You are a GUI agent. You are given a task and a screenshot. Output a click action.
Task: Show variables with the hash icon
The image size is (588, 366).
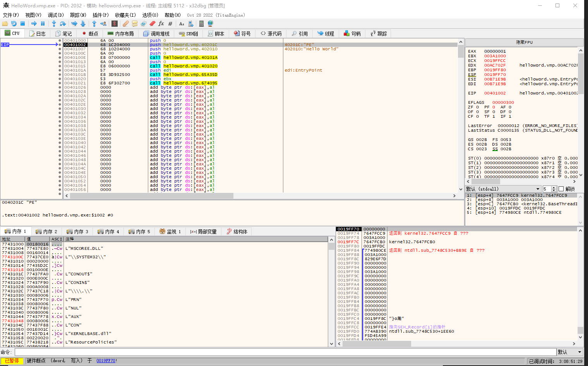[170, 24]
